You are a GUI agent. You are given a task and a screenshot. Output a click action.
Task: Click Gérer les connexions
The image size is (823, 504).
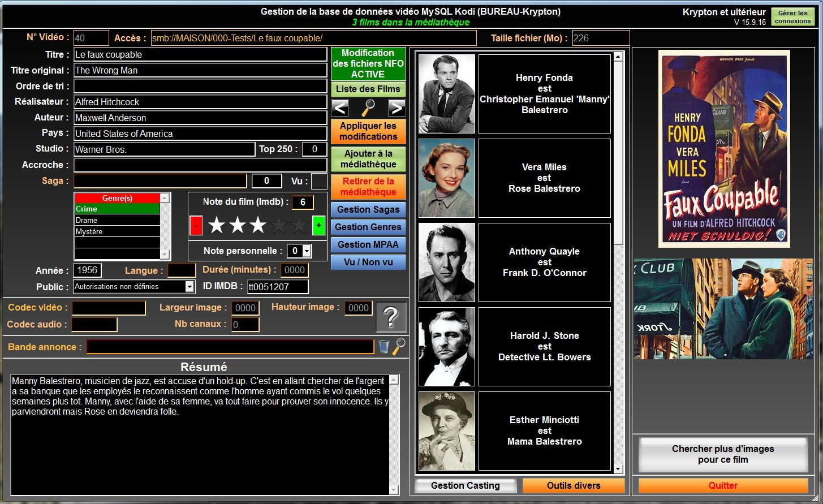792,17
